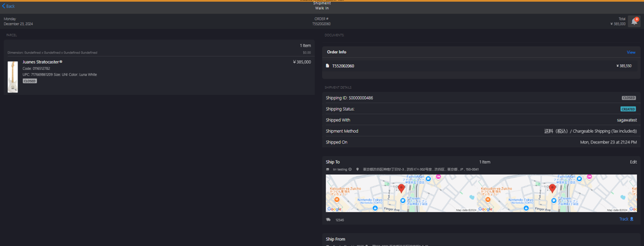Screen dimensions: 644x246
Task: Click the CLOSED badge under the guitar item
Action: (x=30, y=81)
